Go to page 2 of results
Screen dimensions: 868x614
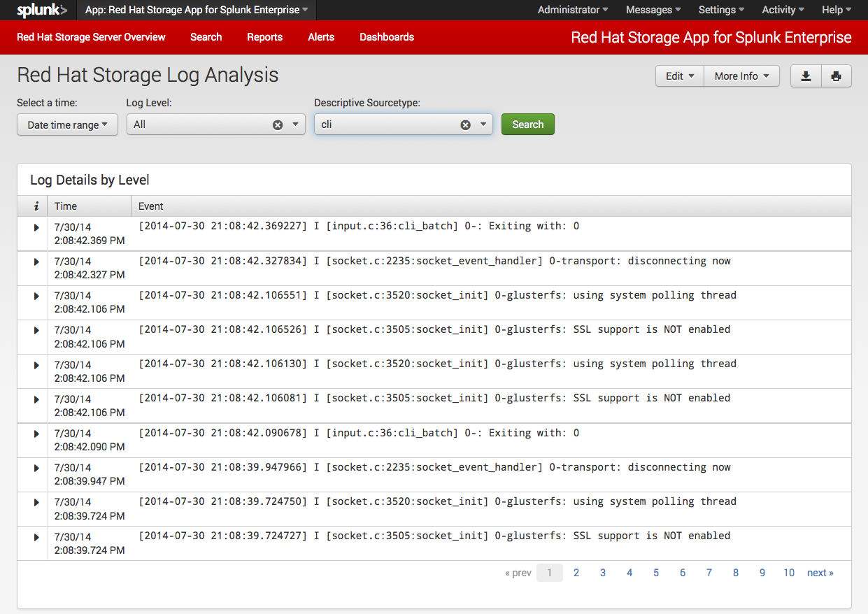(576, 573)
